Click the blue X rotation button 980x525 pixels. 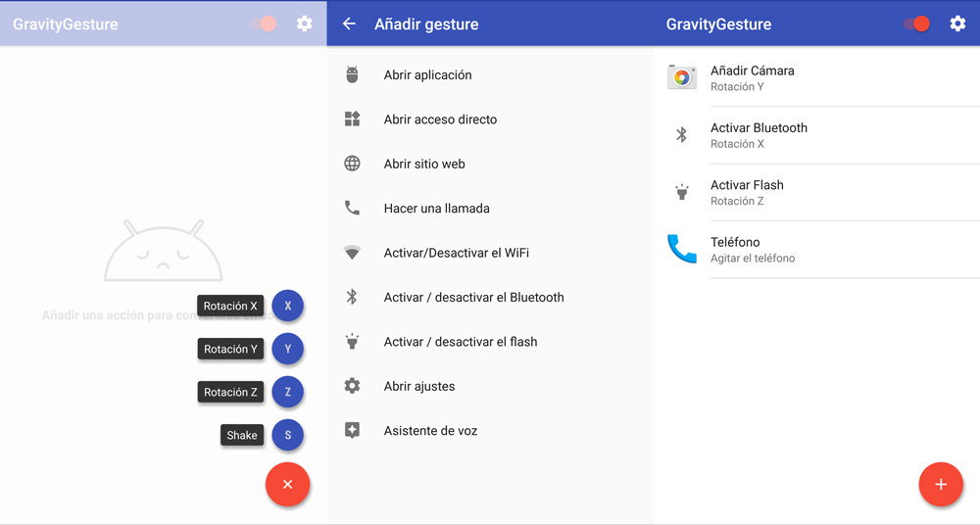pos(287,306)
